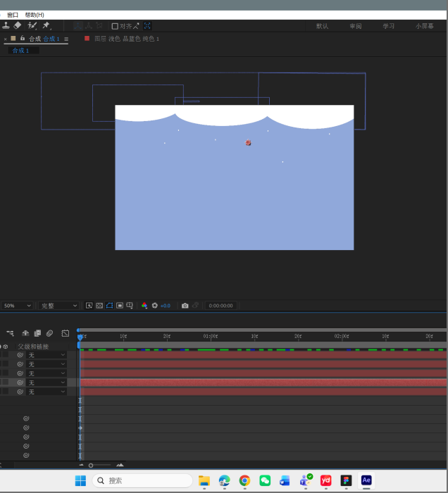Enable the 对齐 snapping checkbox
The width and height of the screenshot is (448, 493).
[115, 26]
